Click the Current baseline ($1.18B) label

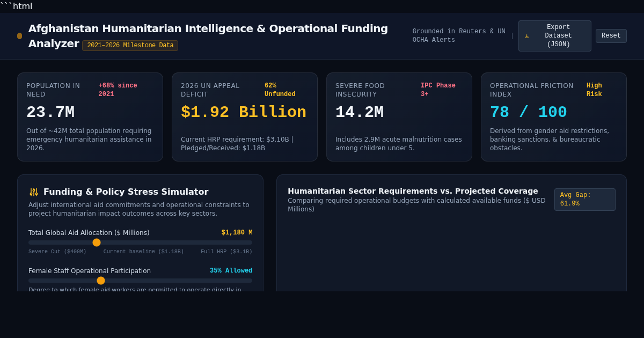[143, 252]
